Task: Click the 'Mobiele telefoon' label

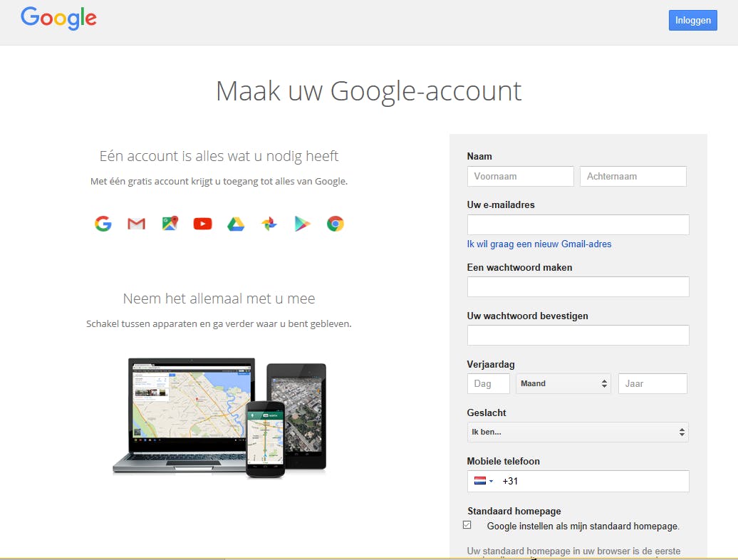Action: click(503, 461)
